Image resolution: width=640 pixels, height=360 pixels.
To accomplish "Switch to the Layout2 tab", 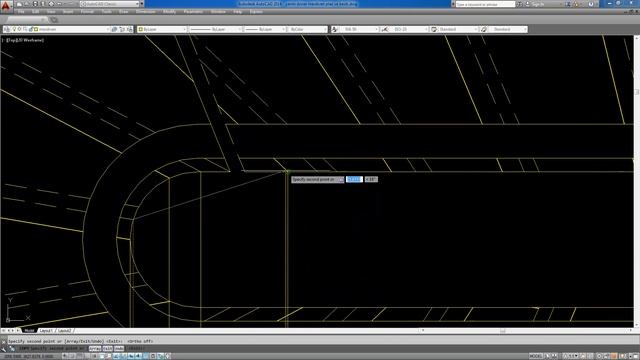I will click(x=64, y=331).
